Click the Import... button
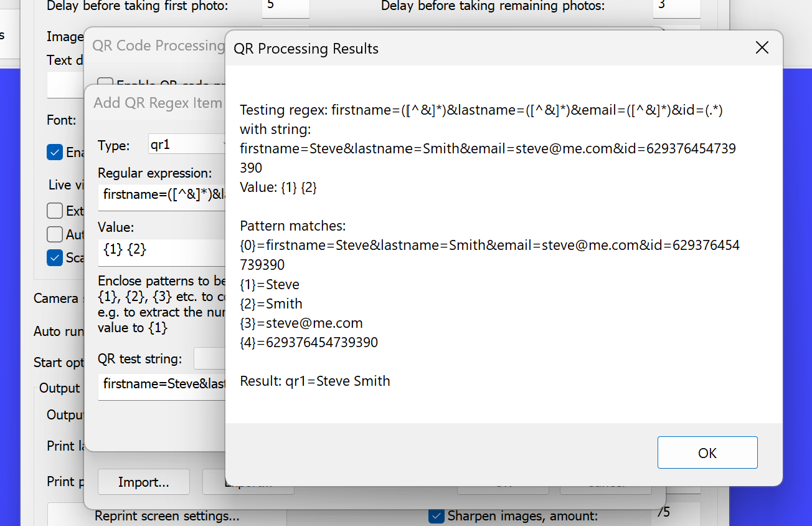 143,482
